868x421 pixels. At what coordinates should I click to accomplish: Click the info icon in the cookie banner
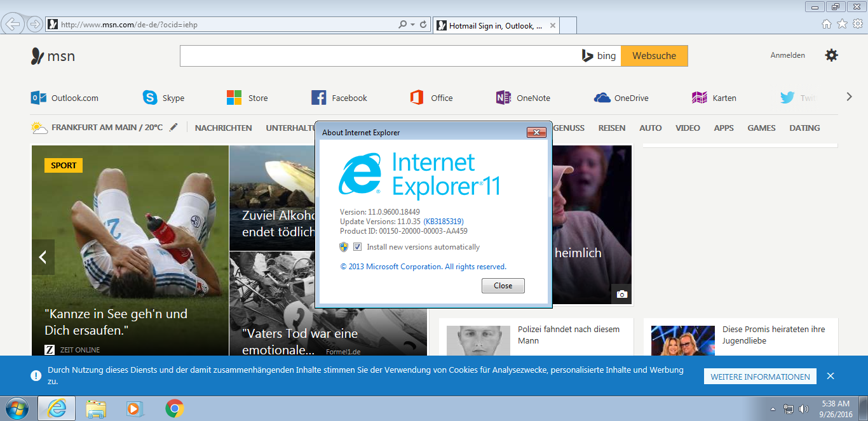pyautogui.click(x=36, y=375)
